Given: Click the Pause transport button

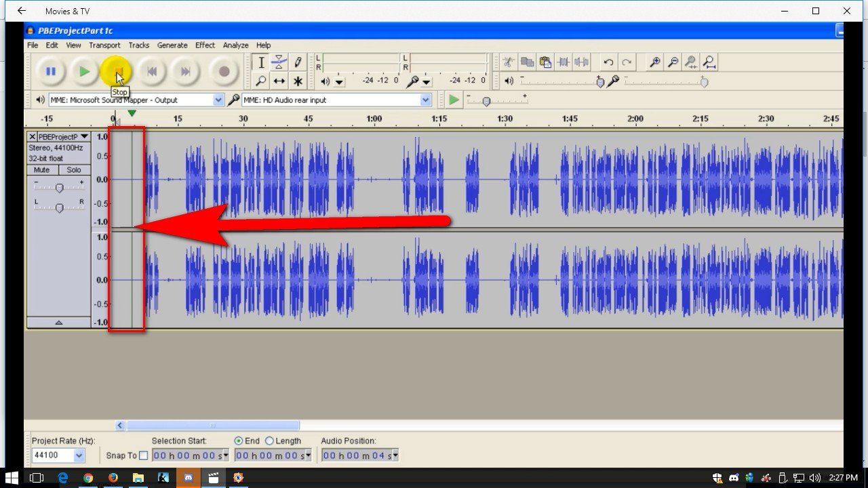Looking at the screenshot, I should pos(50,71).
